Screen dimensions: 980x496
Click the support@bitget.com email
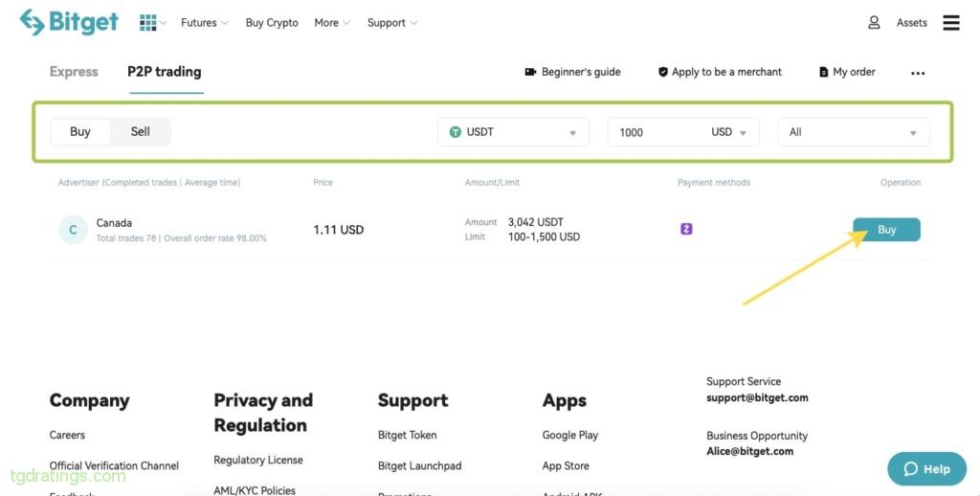point(757,397)
